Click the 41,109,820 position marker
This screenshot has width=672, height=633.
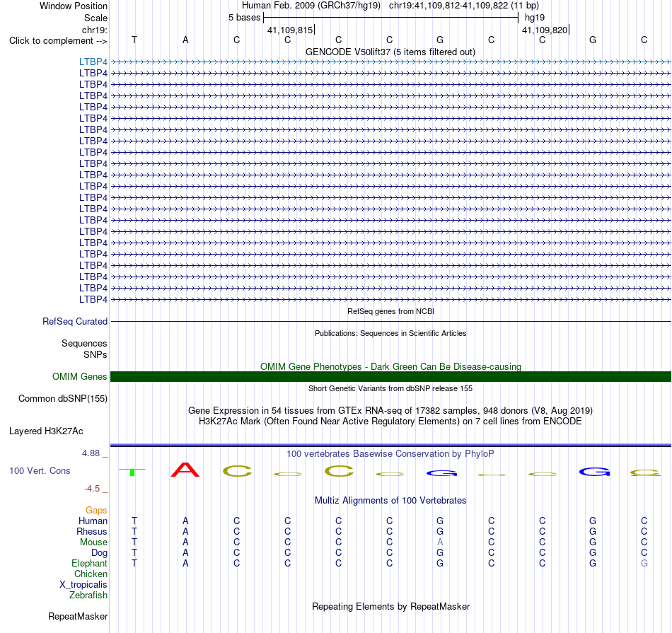tap(545, 30)
